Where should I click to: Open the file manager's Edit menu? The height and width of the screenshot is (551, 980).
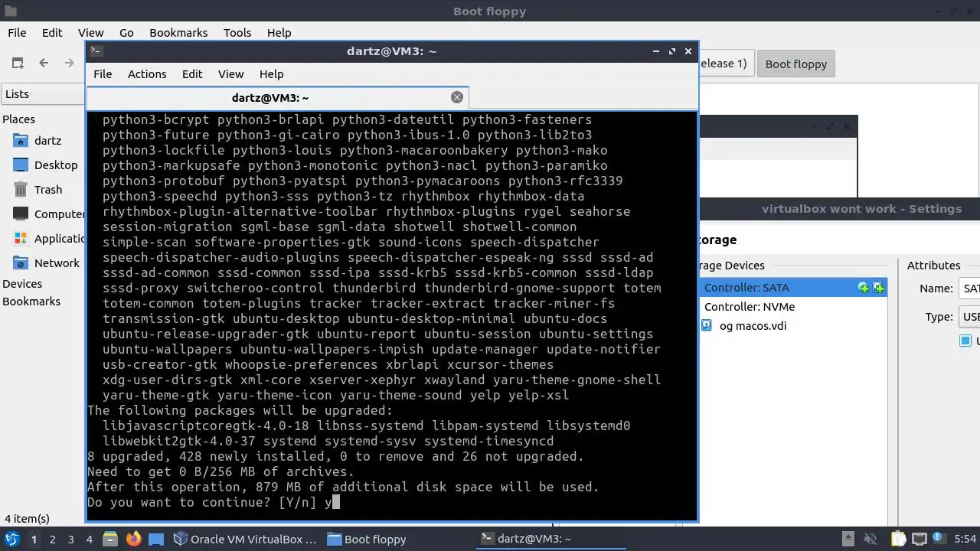[x=52, y=33]
